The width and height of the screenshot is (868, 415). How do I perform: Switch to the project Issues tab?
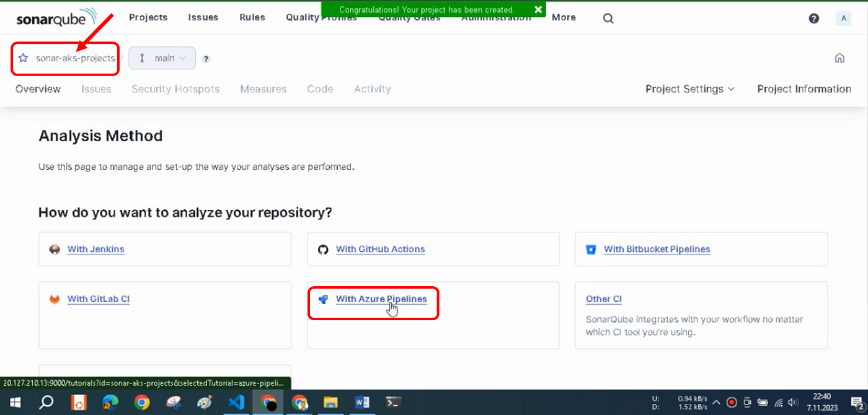[96, 89]
